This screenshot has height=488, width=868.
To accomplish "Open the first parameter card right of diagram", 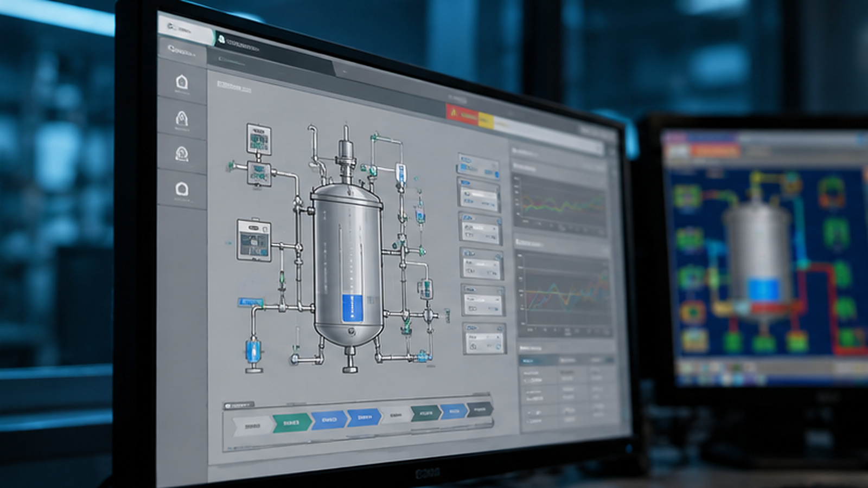I will point(477,167).
